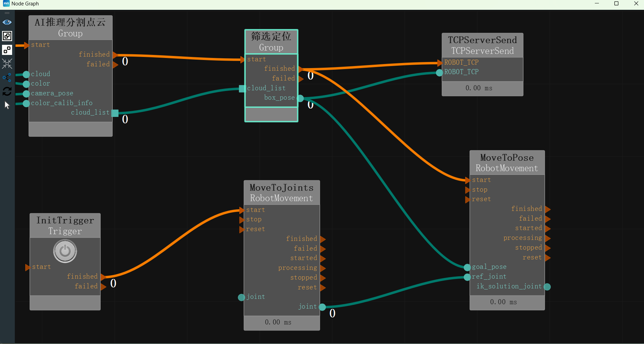The image size is (644, 344).
Task: Click stop input port of MoveToJoints
Action: [241, 220]
